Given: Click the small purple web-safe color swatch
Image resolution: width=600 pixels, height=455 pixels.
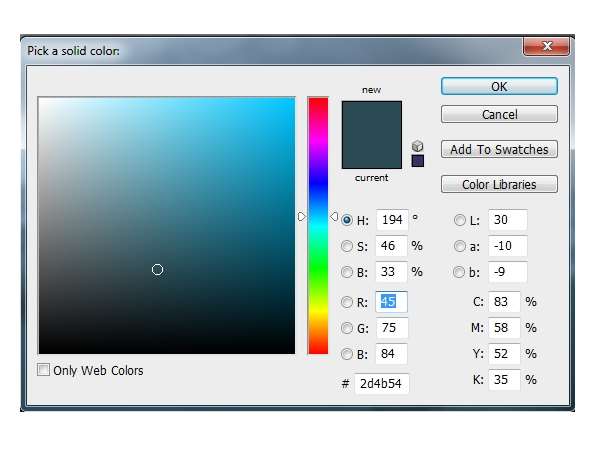Looking at the screenshot, I should (417, 161).
